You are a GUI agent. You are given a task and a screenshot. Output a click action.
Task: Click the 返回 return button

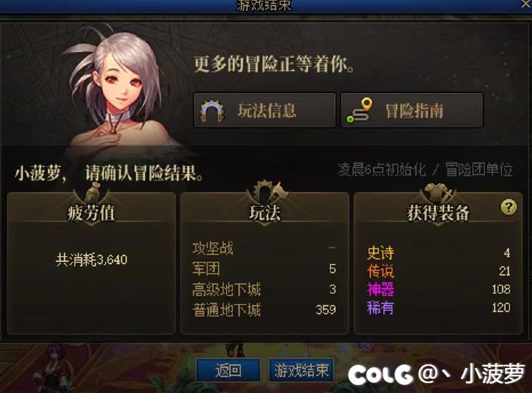[x=228, y=370]
